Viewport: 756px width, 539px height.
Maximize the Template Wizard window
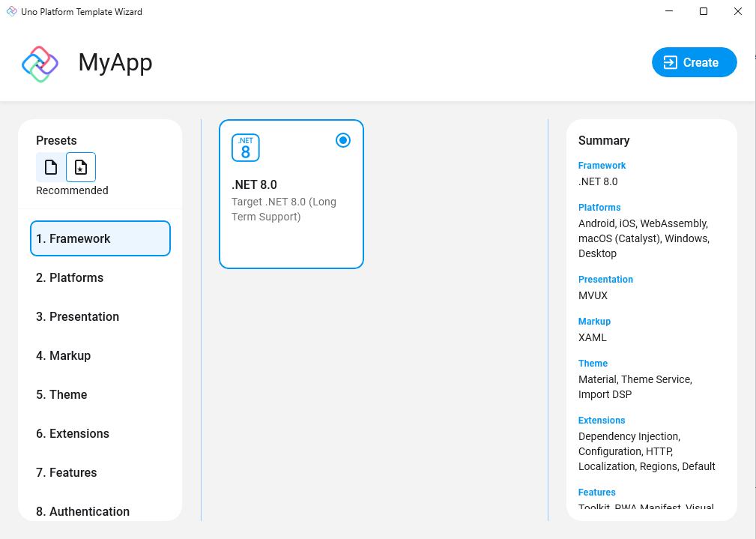(x=704, y=11)
